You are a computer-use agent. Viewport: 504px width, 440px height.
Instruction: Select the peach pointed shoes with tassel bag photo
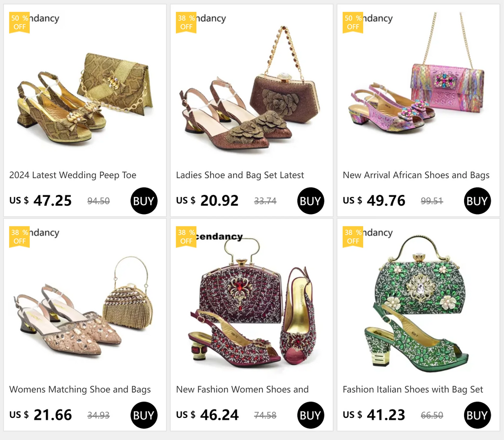pos(85,310)
